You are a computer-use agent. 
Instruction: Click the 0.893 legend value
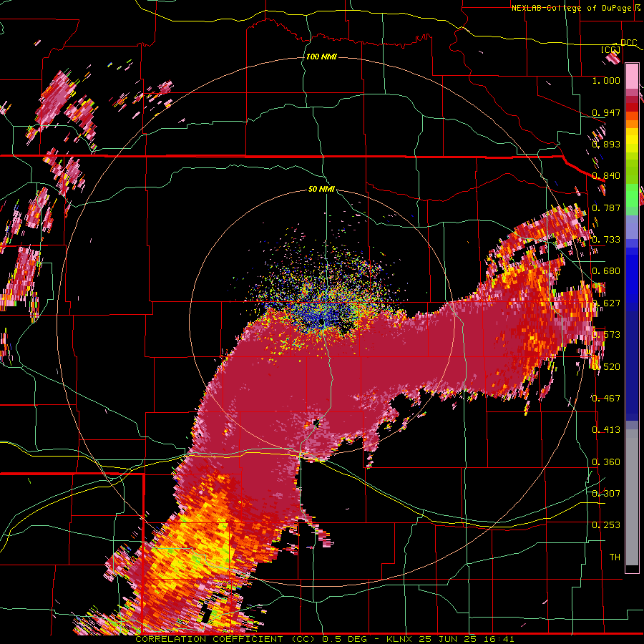click(606, 144)
